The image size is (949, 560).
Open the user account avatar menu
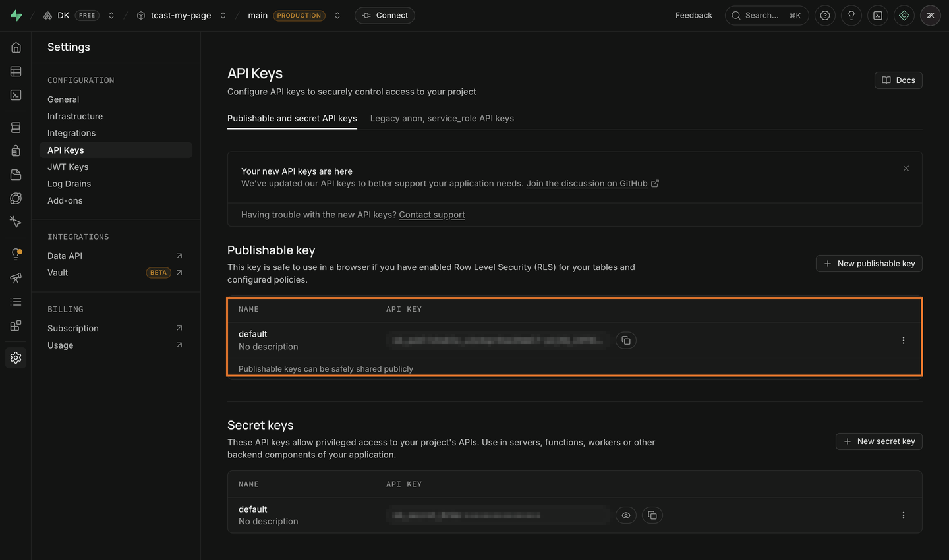tap(931, 15)
